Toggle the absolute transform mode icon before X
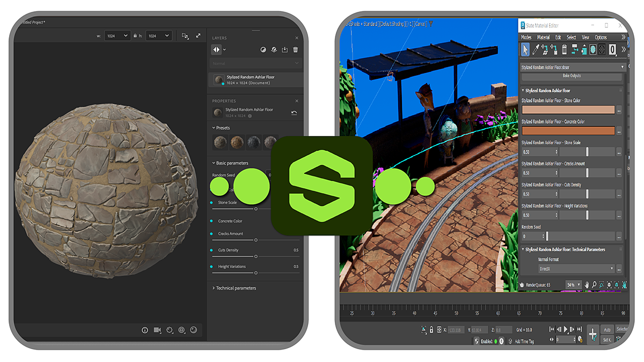This screenshot has height=362, width=644. [x=439, y=330]
